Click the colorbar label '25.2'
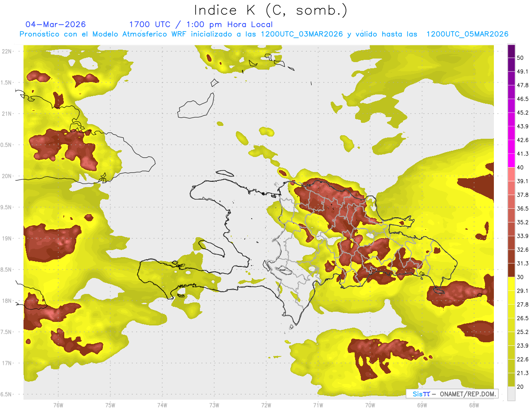Image resolution: width=532 pixels, height=411 pixels. tap(523, 332)
